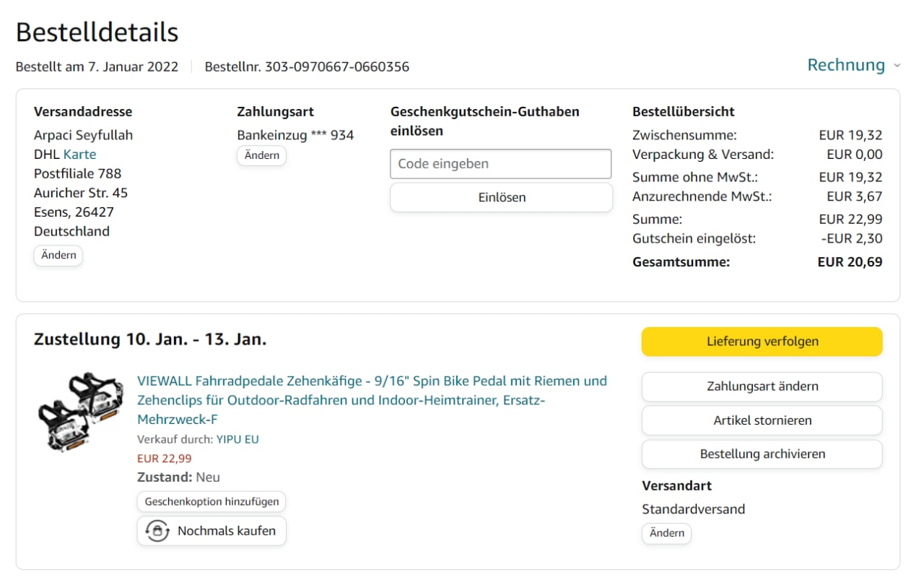The height and width of the screenshot is (580, 924).
Task: Click Lieferung verfolgen to track delivery
Action: click(762, 342)
